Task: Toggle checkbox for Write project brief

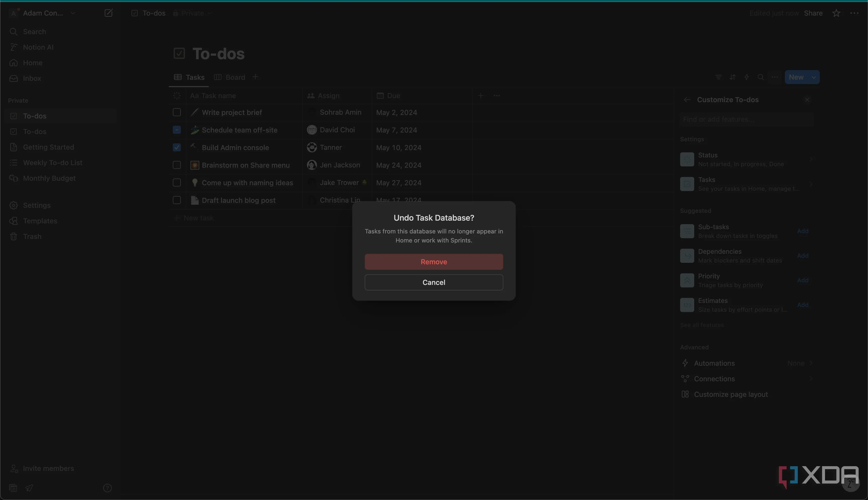Action: pos(177,112)
